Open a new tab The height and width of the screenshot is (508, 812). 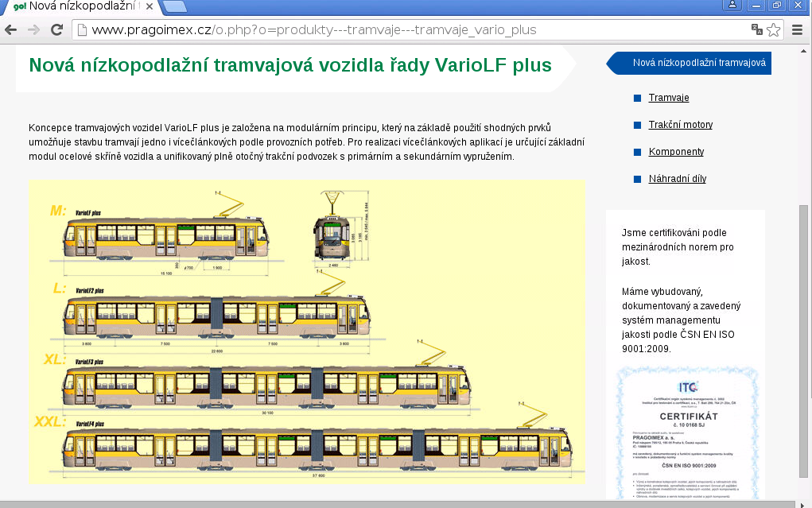(x=176, y=6)
